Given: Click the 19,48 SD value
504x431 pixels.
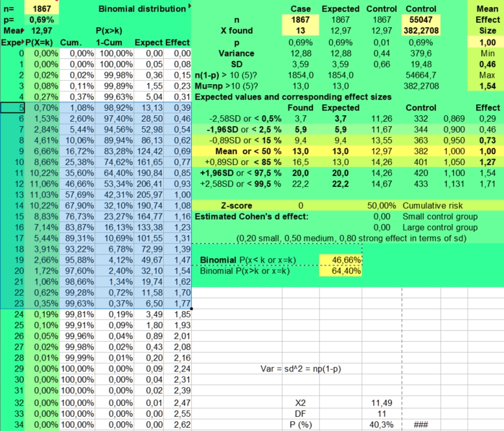Looking at the screenshot, I should click(x=421, y=65).
